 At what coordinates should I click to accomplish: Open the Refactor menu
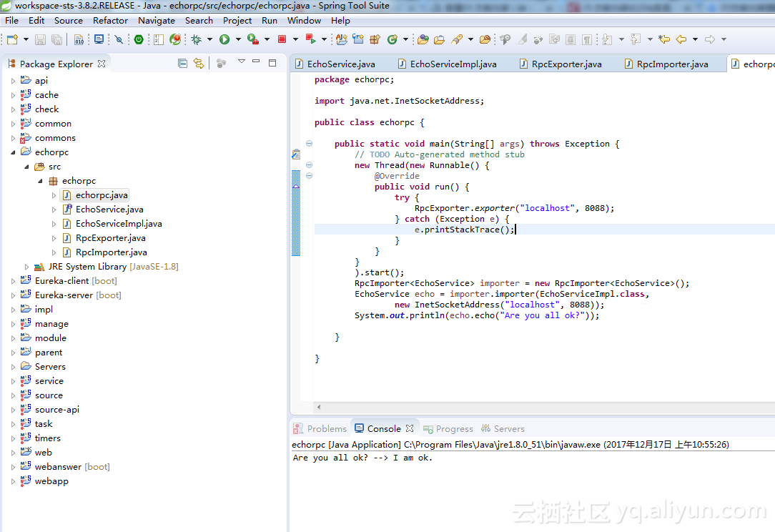pos(110,20)
